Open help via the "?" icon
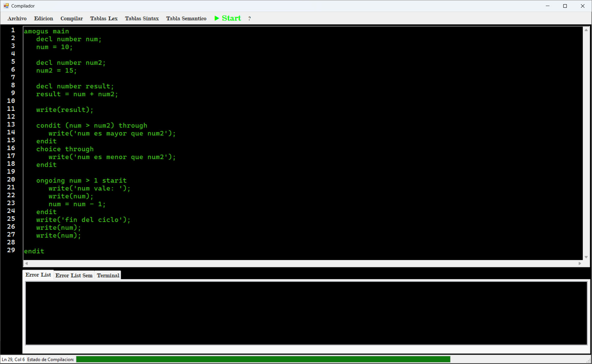This screenshot has width=592, height=364. 249,19
